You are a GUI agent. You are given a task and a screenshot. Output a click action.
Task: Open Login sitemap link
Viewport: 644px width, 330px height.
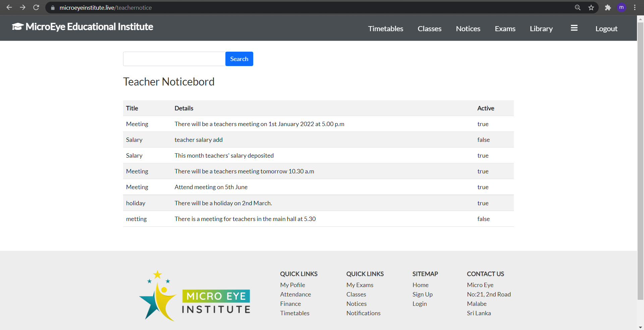pyautogui.click(x=420, y=304)
